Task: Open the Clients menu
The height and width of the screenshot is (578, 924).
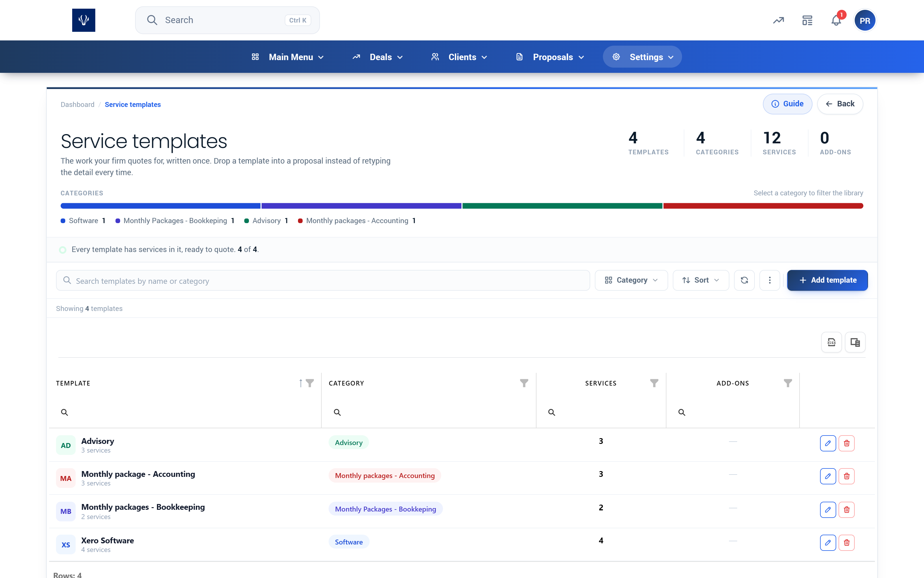Action: point(459,57)
